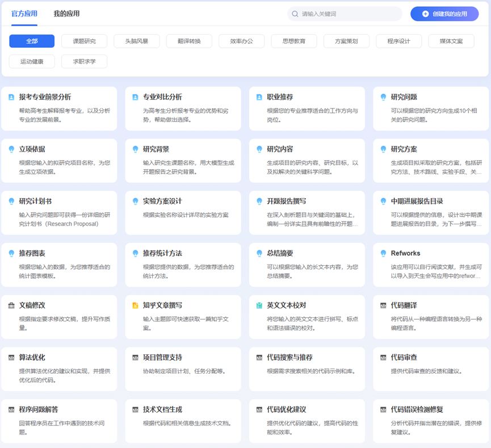Click the code icon beside 项目管理支持
This screenshot has width=491, height=448.
(x=135, y=358)
